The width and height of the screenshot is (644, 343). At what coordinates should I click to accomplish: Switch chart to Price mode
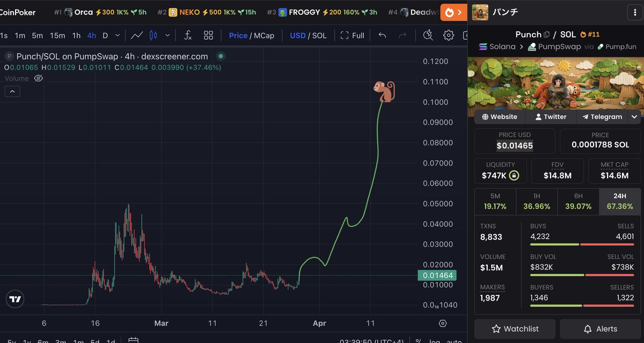[238, 35]
